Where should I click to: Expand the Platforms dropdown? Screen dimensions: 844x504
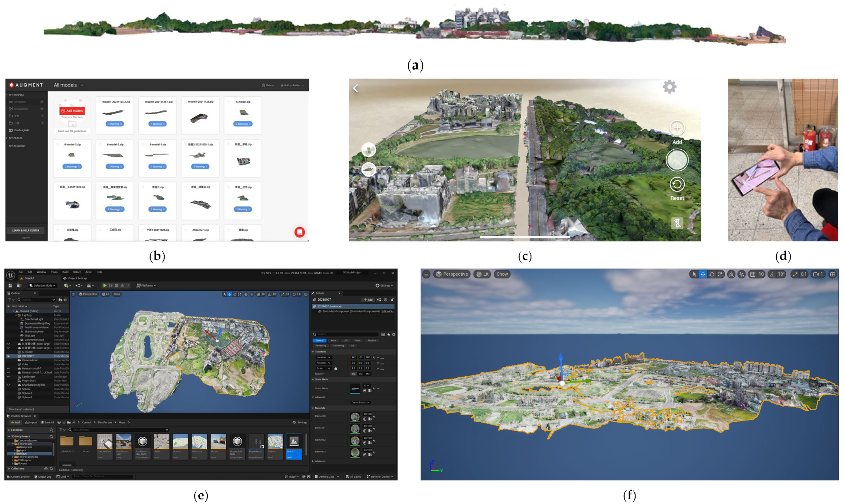pyautogui.click(x=146, y=285)
